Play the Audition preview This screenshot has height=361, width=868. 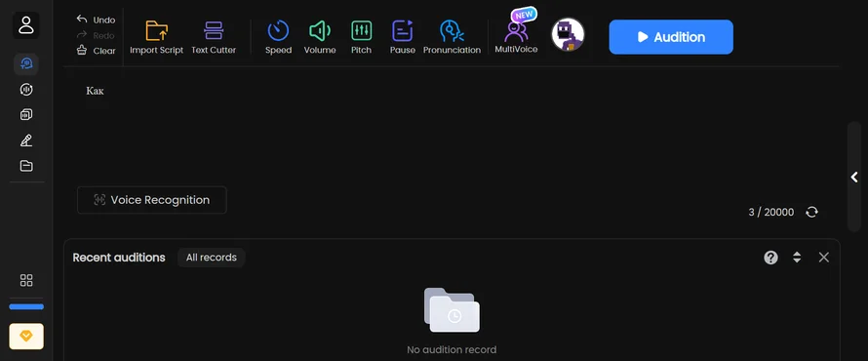(671, 37)
